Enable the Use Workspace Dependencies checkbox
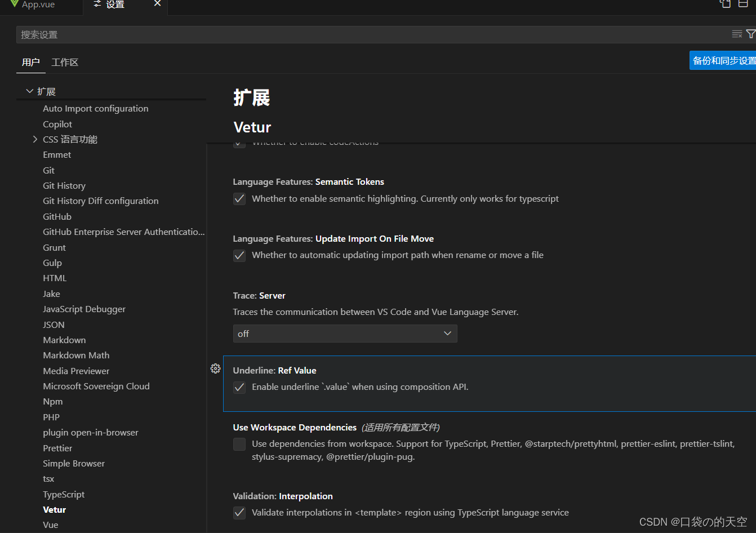This screenshot has width=756, height=533. click(239, 445)
